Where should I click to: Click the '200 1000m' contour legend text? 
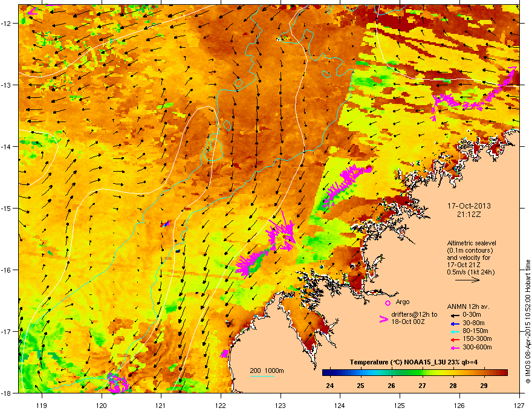pos(267,371)
